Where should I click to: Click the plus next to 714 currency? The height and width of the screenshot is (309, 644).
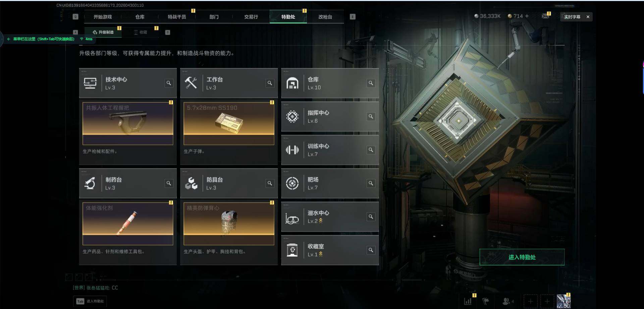(x=527, y=16)
